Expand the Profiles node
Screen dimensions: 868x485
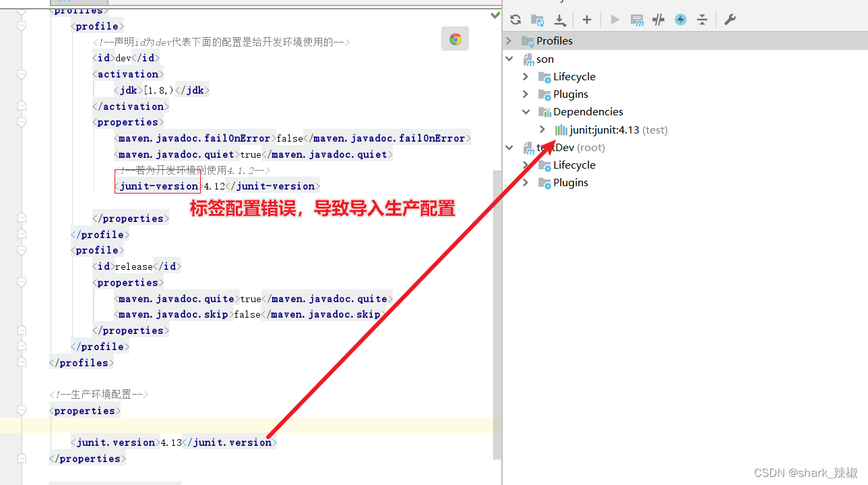[509, 41]
